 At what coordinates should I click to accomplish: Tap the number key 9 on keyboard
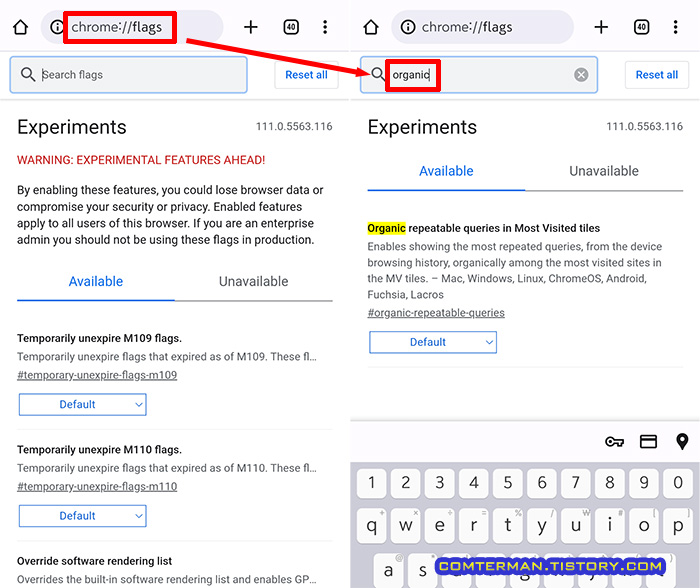[x=644, y=483]
